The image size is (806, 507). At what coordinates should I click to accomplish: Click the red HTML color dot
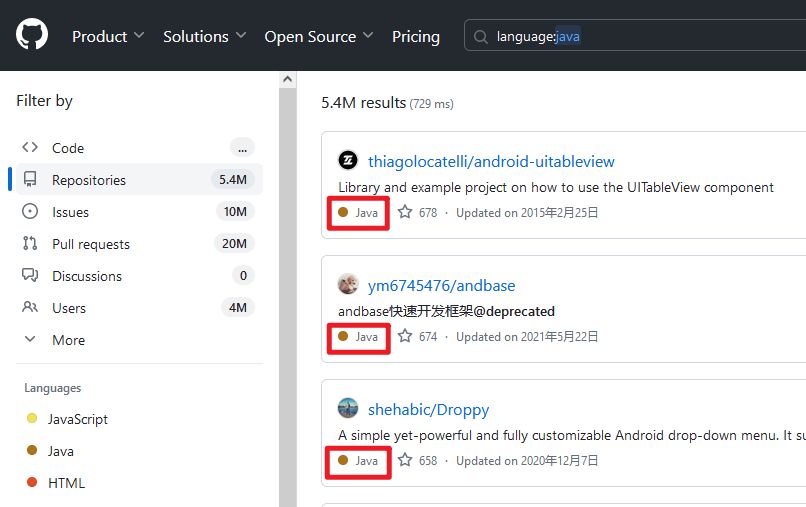click(x=32, y=482)
